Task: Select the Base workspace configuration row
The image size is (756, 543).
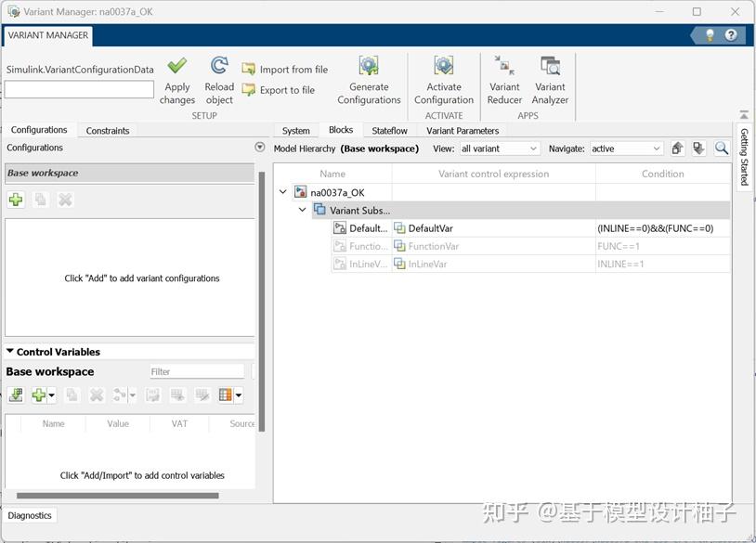Action: tap(130, 173)
